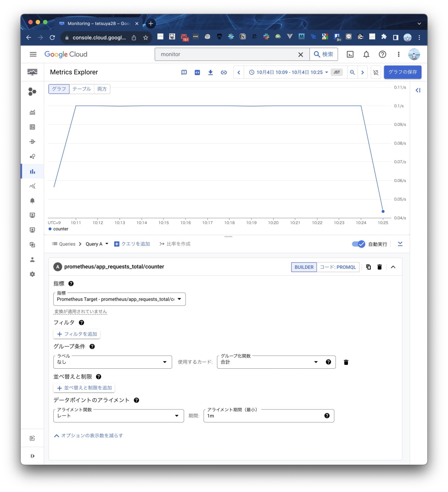Open the grouped circles icon in the sidebar
448x492 pixels.
coord(32,157)
